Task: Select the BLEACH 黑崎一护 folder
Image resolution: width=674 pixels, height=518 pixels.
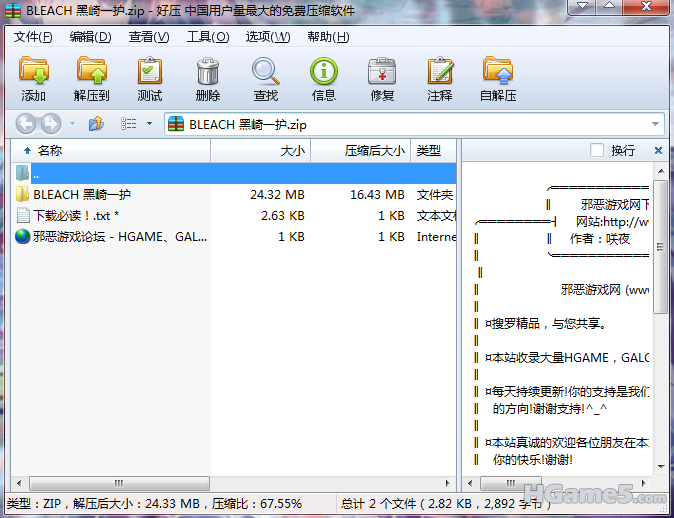Action: (x=82, y=194)
